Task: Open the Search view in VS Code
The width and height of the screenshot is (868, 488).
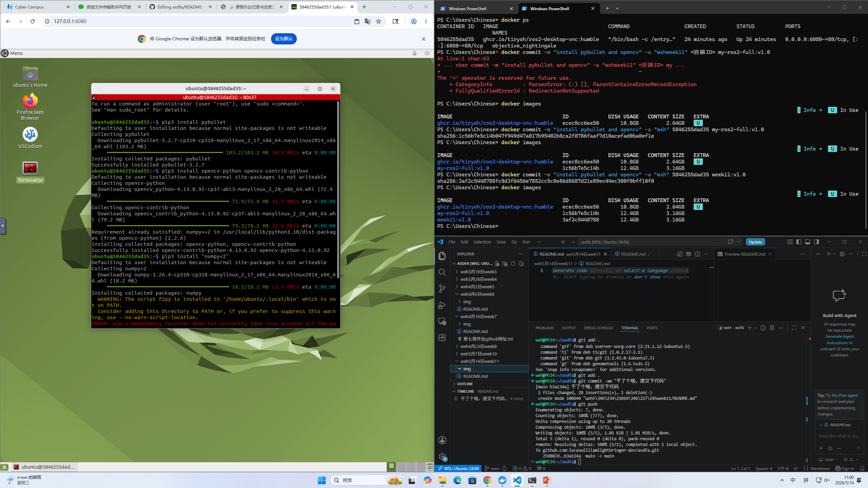Action: point(442,272)
